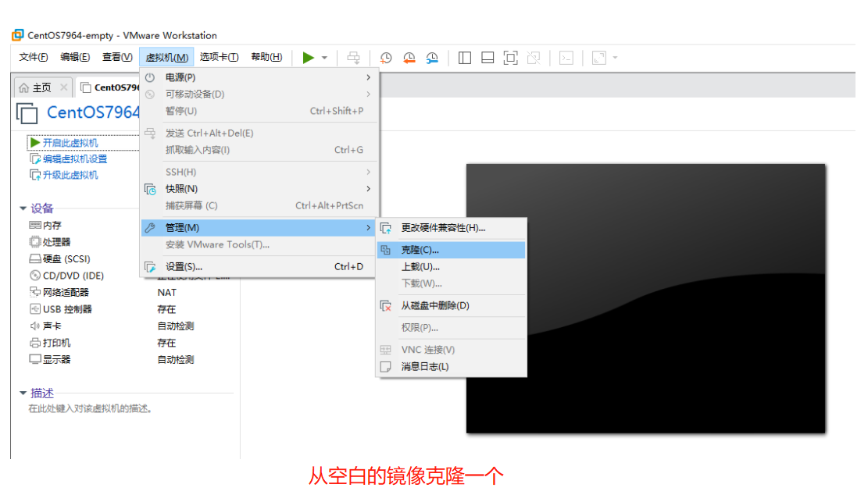868x502 pixels.
Task: Click the 自动检测 value beside 声卡
Action: [176, 326]
